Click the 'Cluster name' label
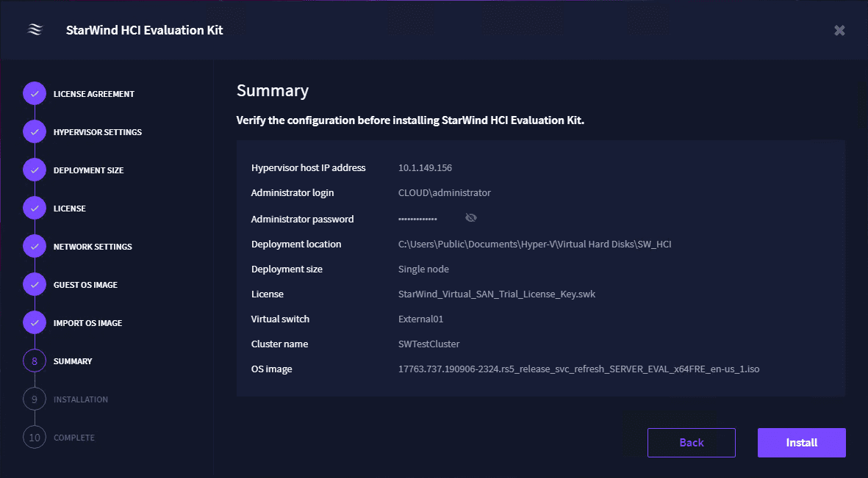Screen dimensions: 868x478 [x=279, y=344]
